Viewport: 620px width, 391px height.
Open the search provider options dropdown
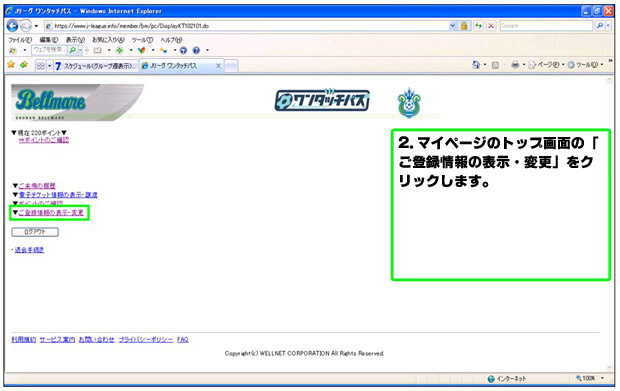pos(608,26)
